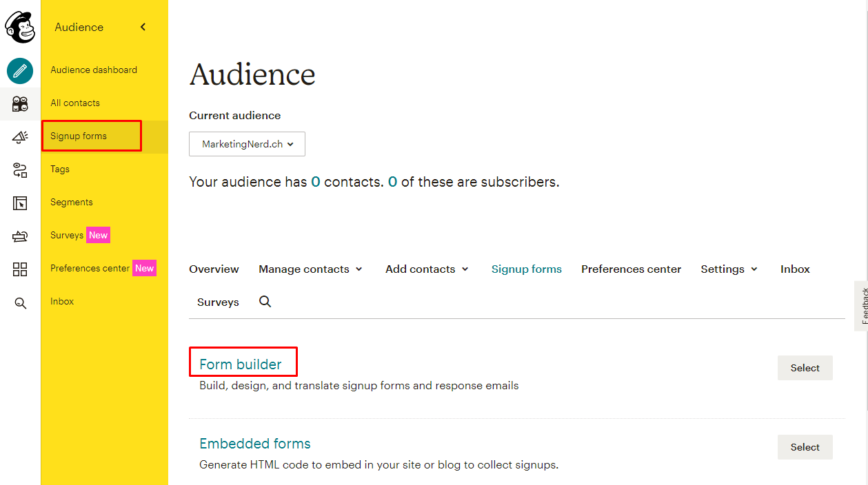This screenshot has height=485, width=868.
Task: Select the Audience icon in the left rail
Action: [x=20, y=104]
